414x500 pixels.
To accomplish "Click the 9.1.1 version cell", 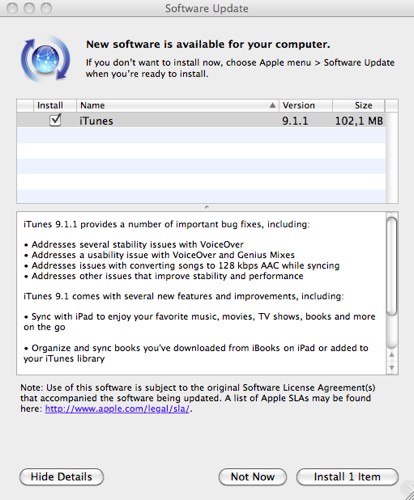I will (295, 121).
